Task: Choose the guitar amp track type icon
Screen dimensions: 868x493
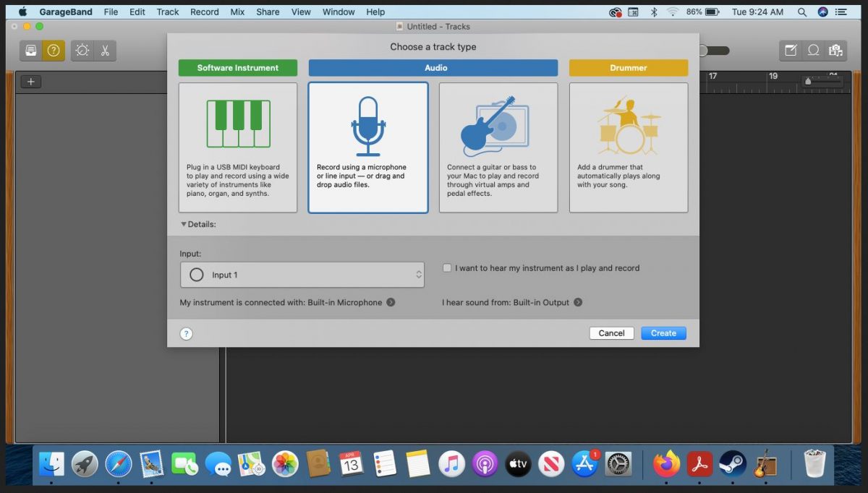Action: click(498, 127)
